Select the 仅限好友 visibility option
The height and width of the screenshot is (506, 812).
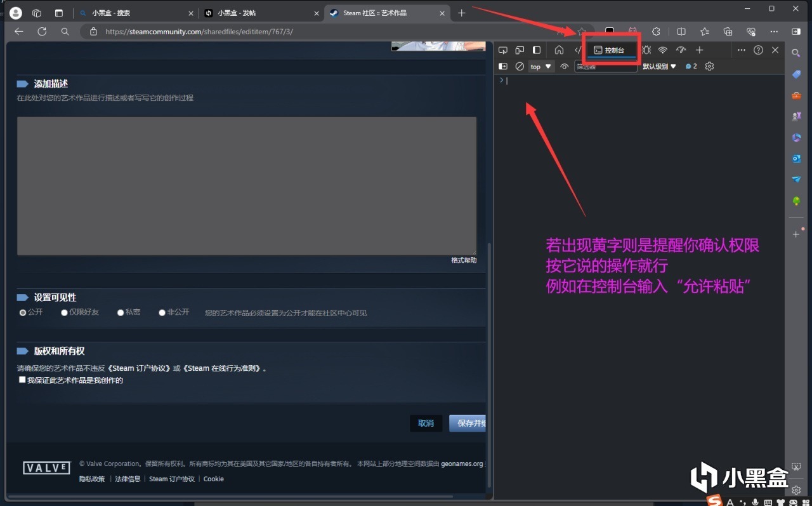[x=64, y=313]
